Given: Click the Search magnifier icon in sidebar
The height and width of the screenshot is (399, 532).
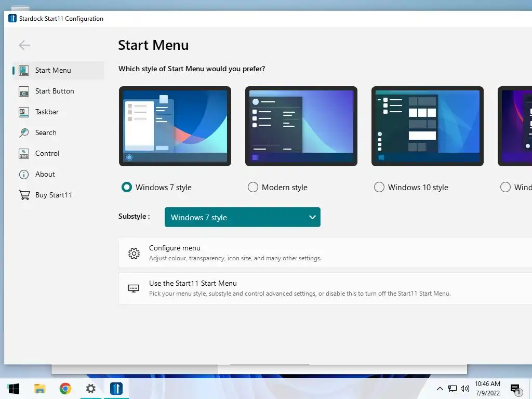Looking at the screenshot, I should [x=24, y=132].
